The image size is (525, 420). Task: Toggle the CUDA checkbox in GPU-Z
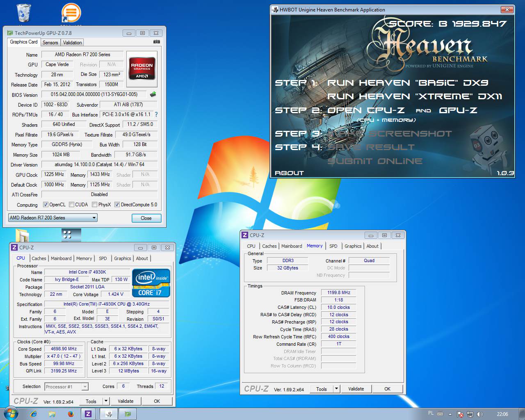point(72,205)
